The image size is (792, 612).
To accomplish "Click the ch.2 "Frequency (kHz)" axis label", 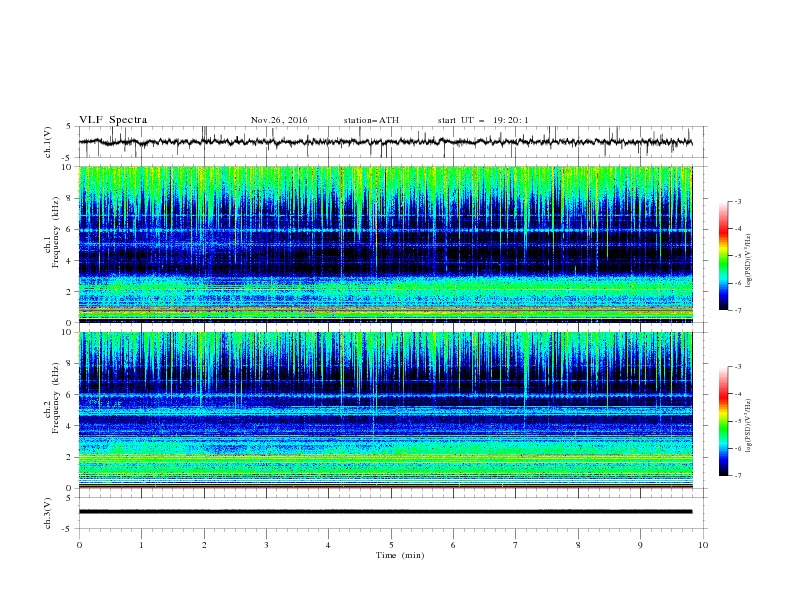I will pyautogui.click(x=56, y=397).
